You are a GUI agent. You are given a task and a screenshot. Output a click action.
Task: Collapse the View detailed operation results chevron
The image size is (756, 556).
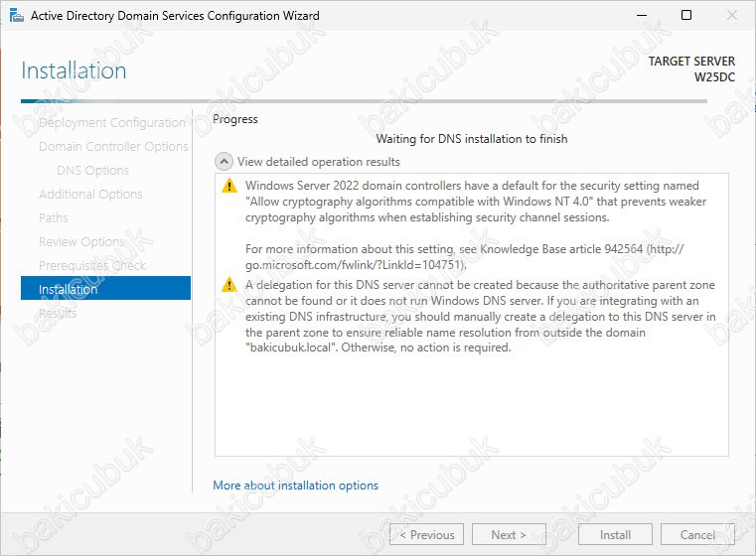tap(224, 162)
